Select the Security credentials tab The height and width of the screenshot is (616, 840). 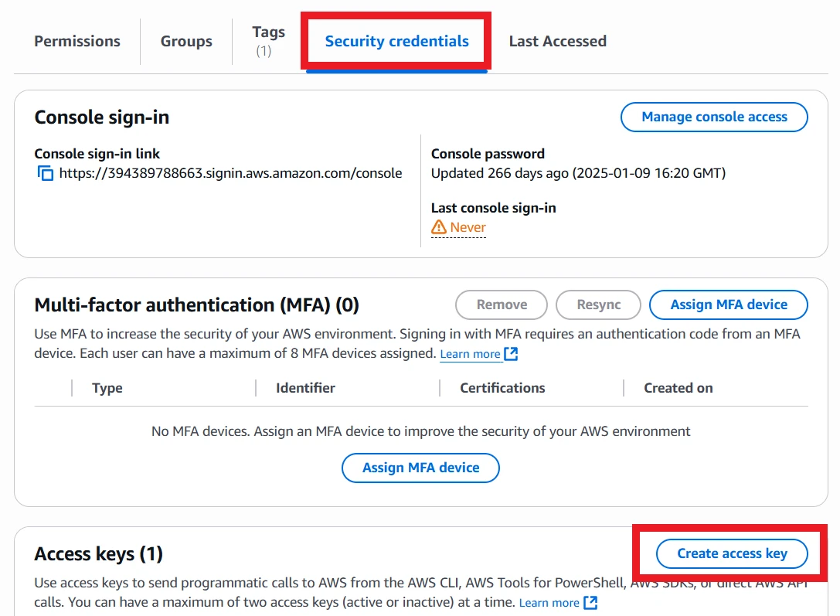click(x=396, y=41)
